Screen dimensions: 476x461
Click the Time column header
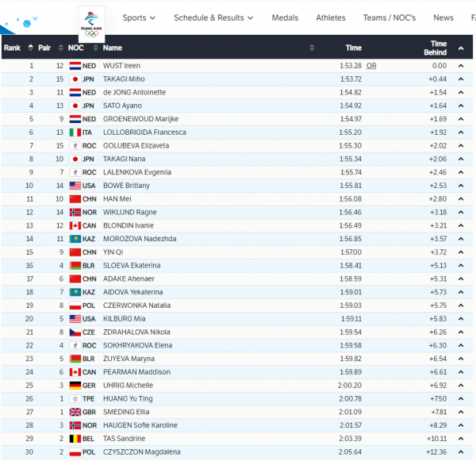pyautogui.click(x=354, y=48)
